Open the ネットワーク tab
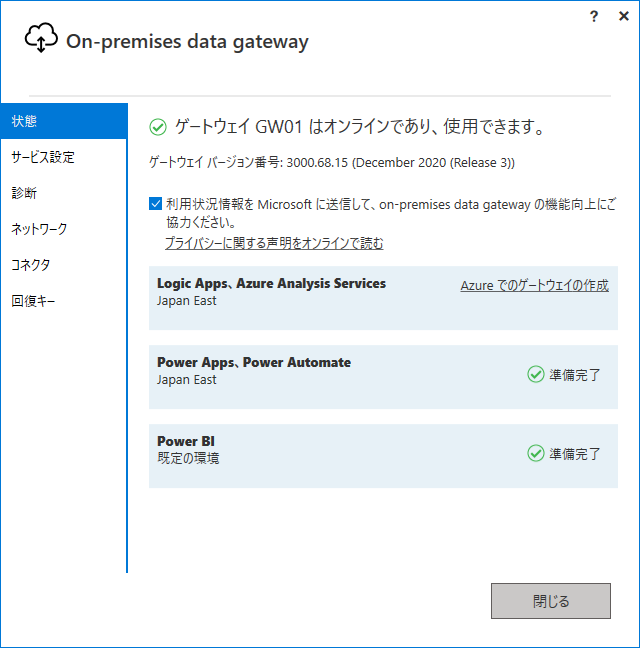640x648 pixels. point(64,229)
